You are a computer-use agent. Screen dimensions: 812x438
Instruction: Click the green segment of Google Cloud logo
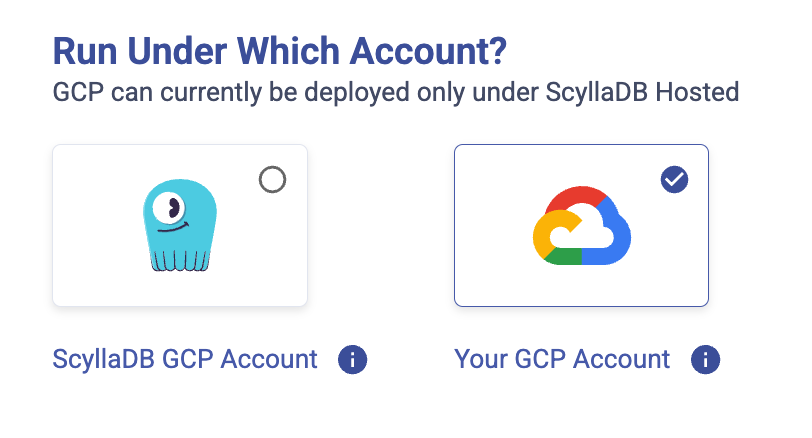(x=564, y=257)
